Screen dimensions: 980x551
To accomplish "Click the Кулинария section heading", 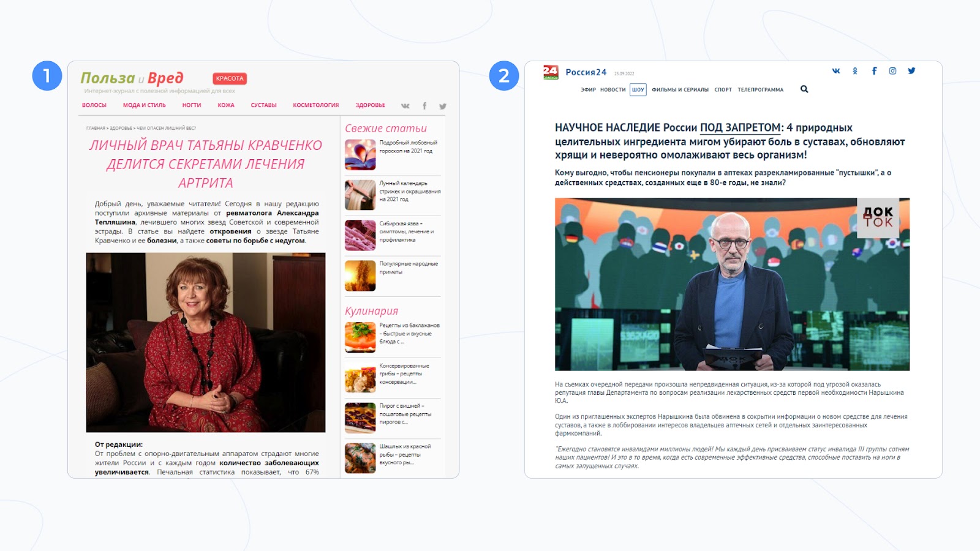I will click(371, 311).
